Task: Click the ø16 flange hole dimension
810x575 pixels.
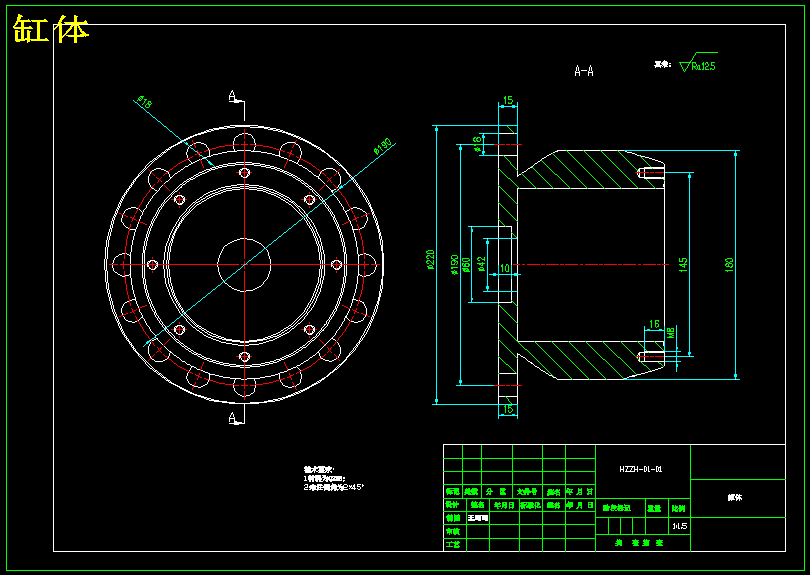Action: [x=478, y=143]
